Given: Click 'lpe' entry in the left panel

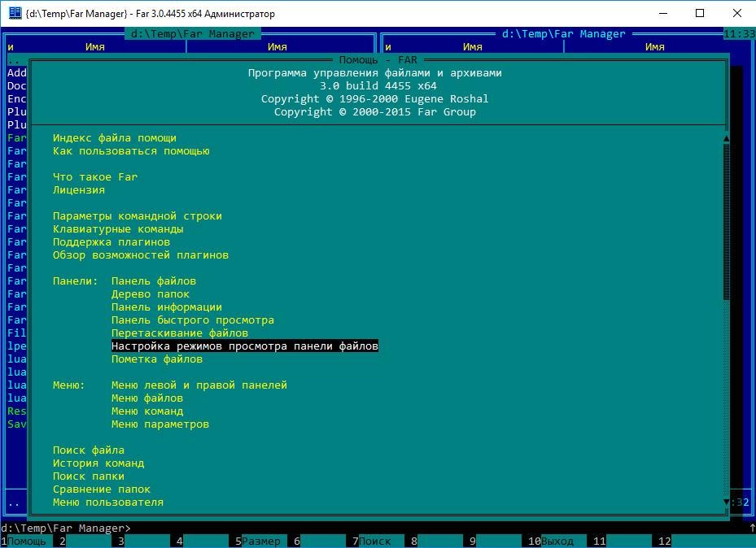Looking at the screenshot, I should (x=17, y=346).
